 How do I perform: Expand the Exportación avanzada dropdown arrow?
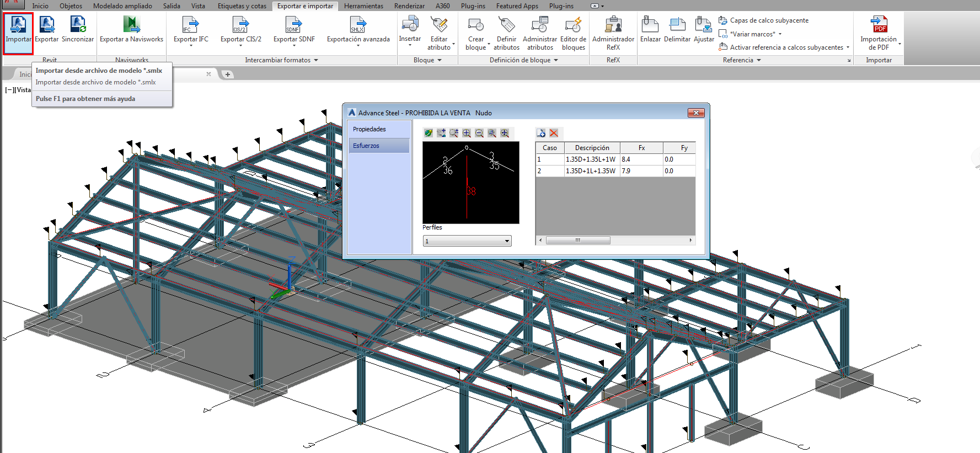[x=358, y=46]
